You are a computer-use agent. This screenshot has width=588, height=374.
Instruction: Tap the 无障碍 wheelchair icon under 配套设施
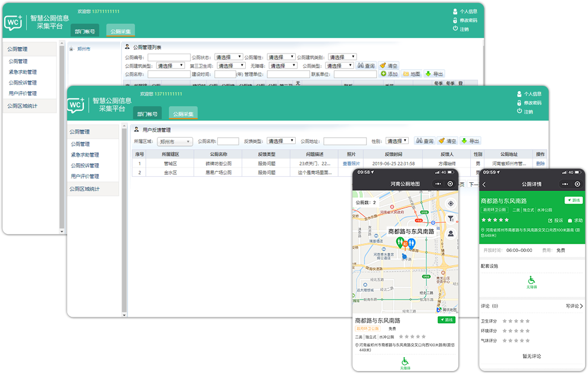[530, 281]
